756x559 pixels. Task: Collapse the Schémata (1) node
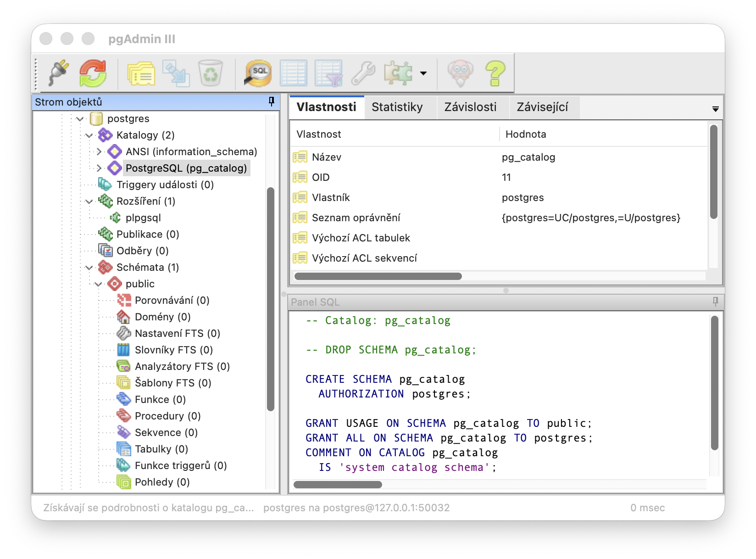tap(89, 268)
